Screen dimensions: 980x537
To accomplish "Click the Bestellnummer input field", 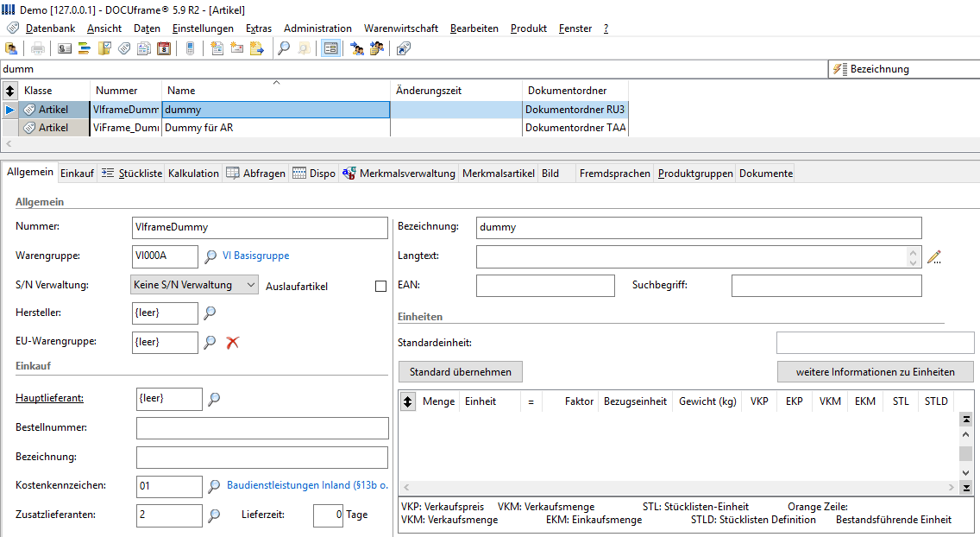I will [262, 428].
